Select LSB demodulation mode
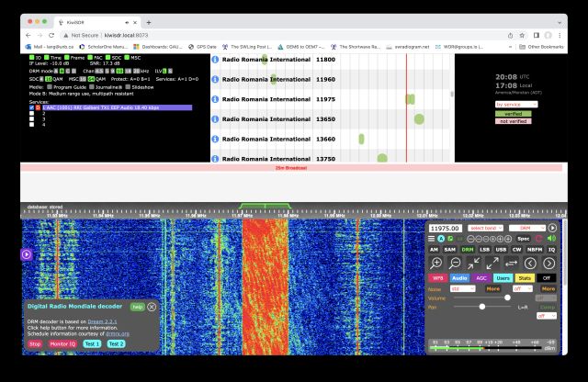 (484, 250)
